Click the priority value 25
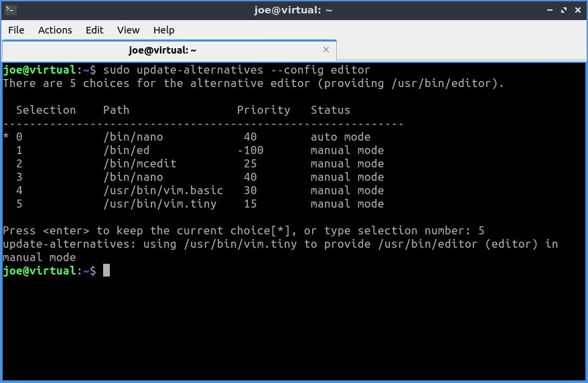This screenshot has height=383, width=588. (250, 164)
